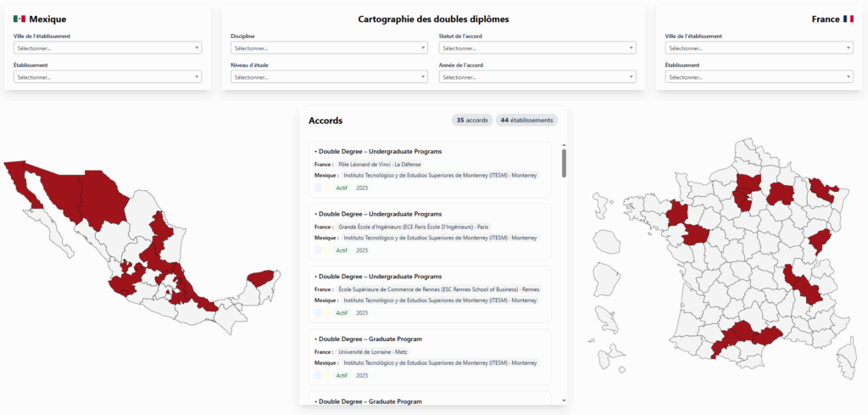Click the Actif badge on the first accord

tap(342, 188)
